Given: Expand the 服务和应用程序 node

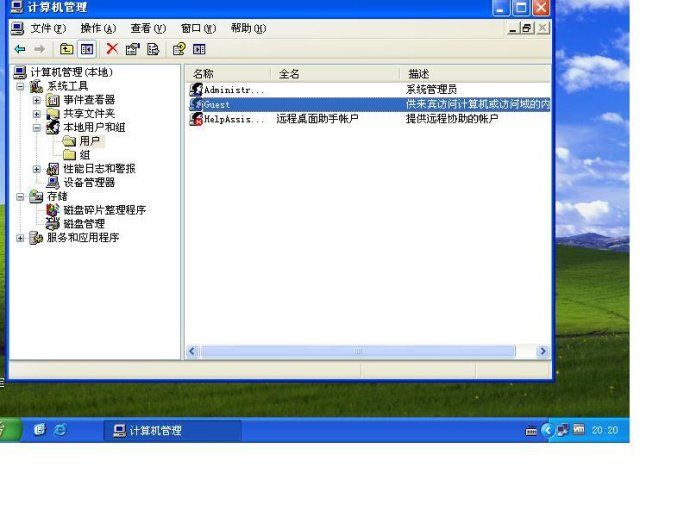Looking at the screenshot, I should (20, 238).
